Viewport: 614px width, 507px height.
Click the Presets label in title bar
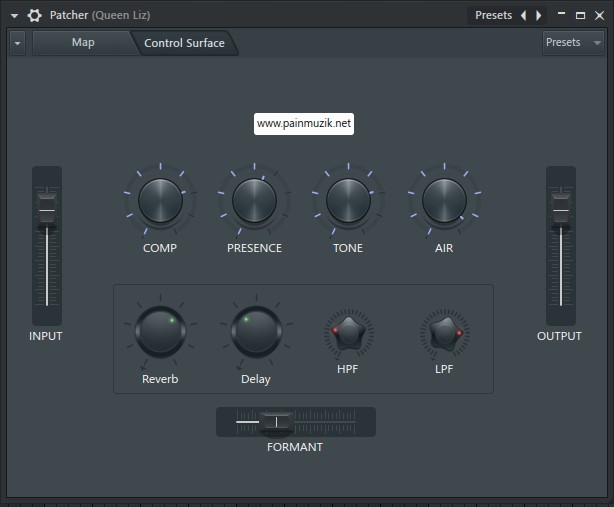click(x=493, y=15)
